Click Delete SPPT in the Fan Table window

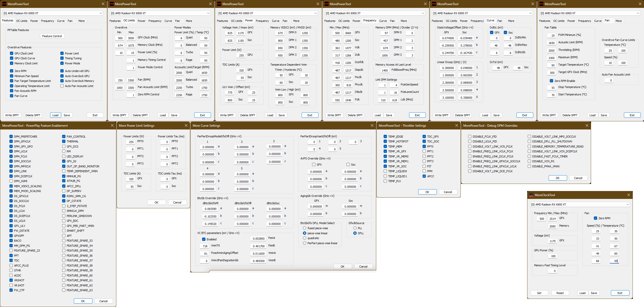point(570,115)
